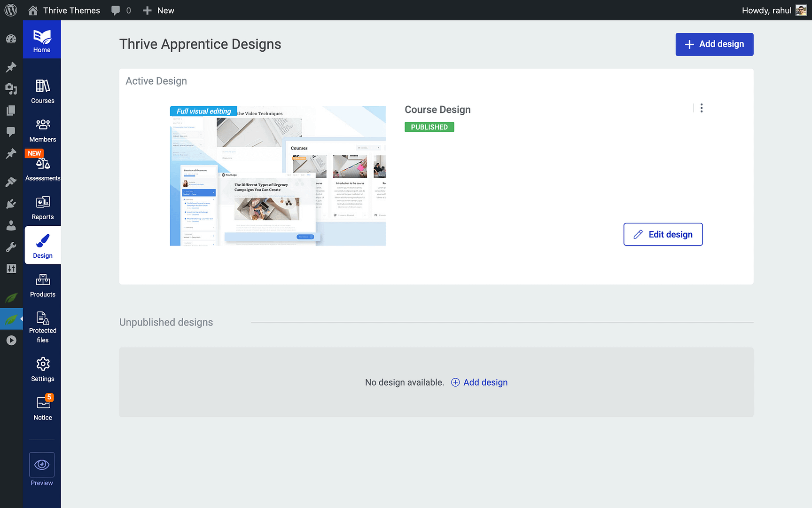Viewport: 812px width, 508px height.
Task: Open the Course Design preview thumbnail
Action: [x=277, y=176]
